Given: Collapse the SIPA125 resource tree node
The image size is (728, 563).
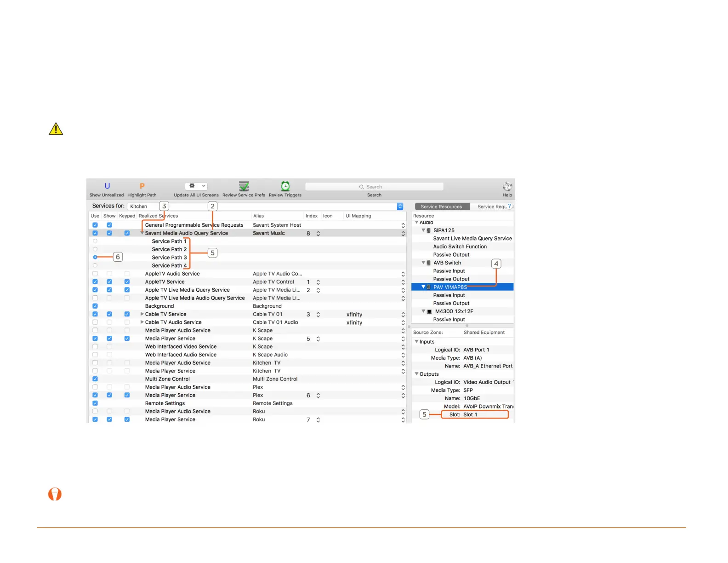Looking at the screenshot, I should point(424,230).
